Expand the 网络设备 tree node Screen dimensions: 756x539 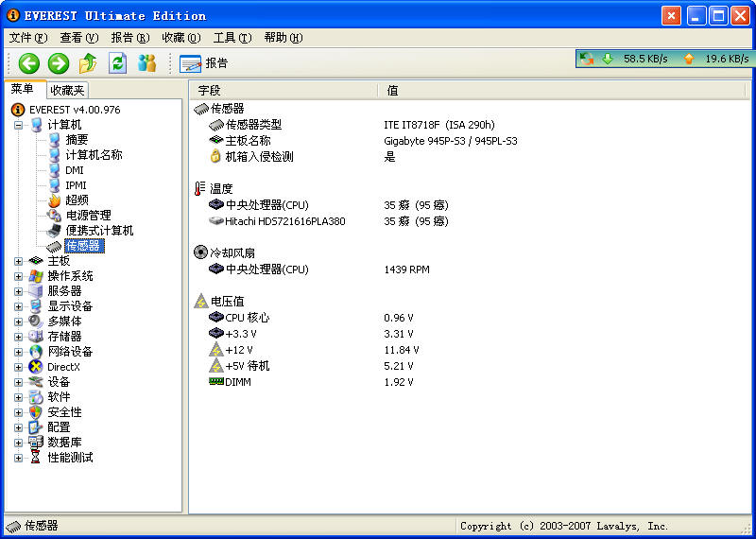18,352
